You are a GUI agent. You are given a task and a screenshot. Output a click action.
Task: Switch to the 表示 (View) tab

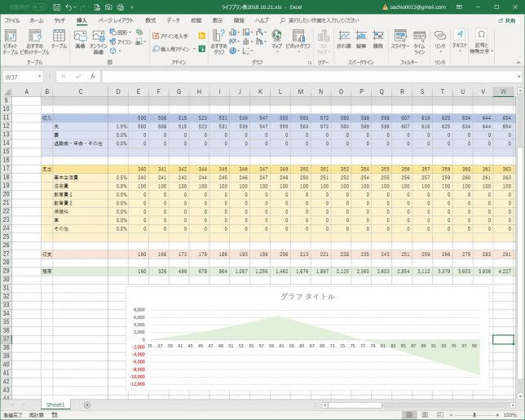tap(218, 20)
